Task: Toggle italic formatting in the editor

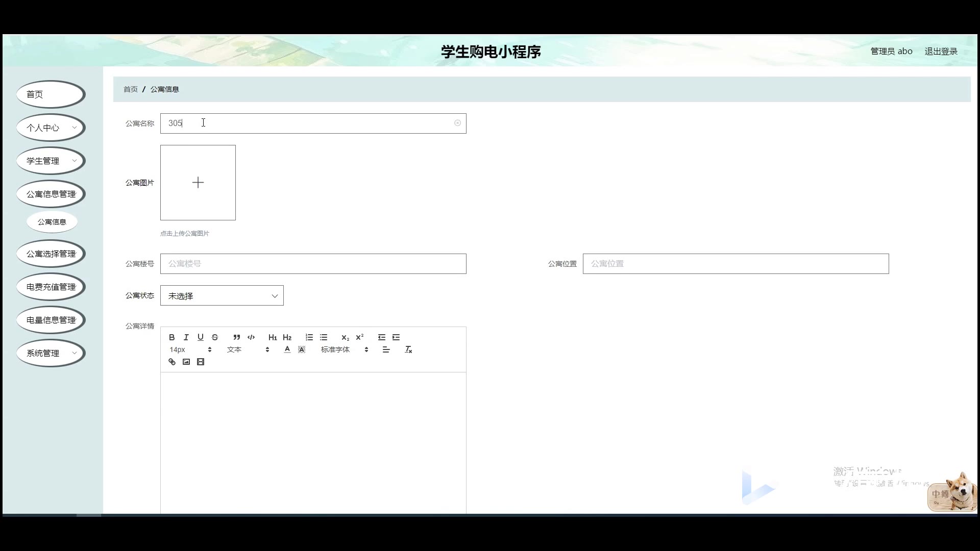Action: 186,337
